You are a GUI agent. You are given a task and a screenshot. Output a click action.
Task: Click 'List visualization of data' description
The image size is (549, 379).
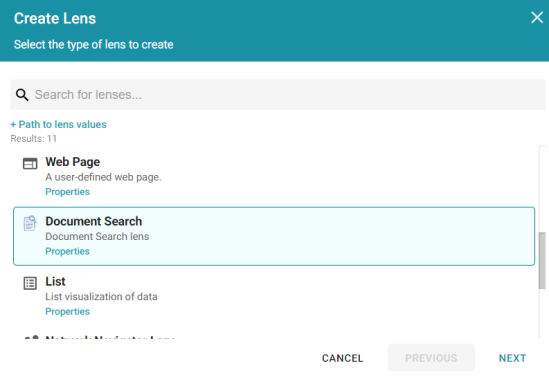[101, 297]
